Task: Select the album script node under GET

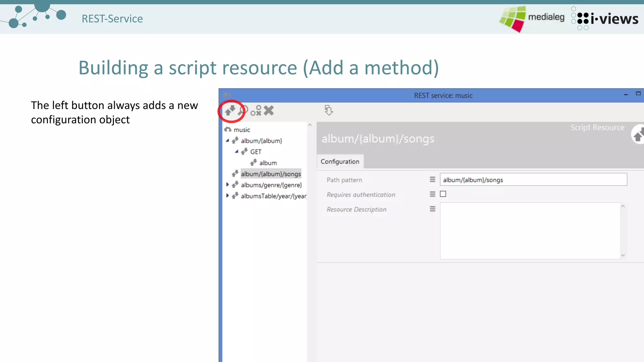Action: tap(268, 163)
